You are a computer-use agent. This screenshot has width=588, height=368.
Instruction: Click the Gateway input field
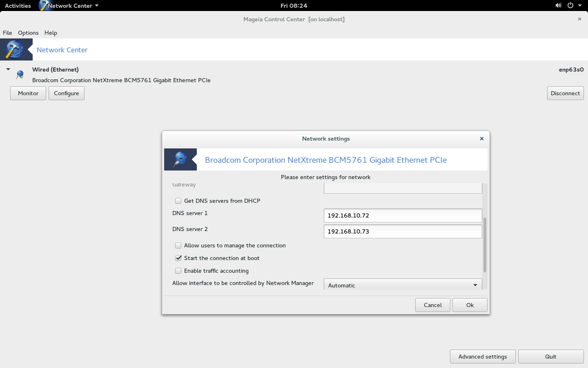(403, 188)
